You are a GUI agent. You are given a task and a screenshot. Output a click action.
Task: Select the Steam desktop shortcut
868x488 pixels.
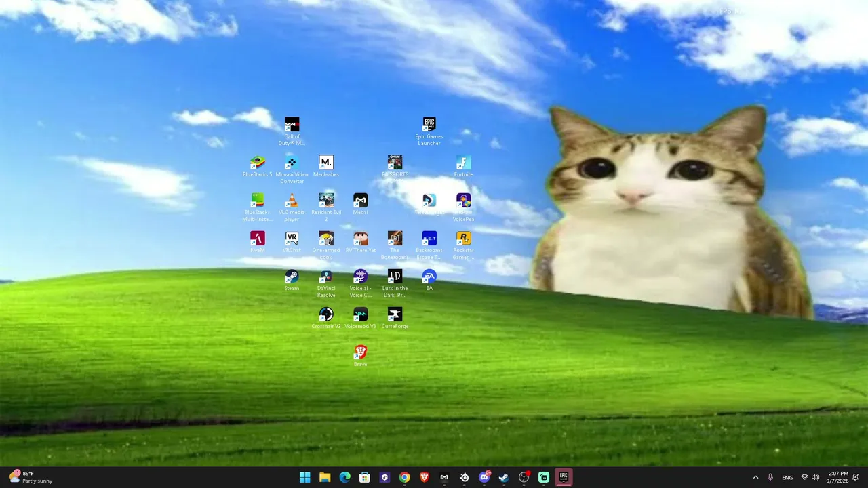(292, 281)
